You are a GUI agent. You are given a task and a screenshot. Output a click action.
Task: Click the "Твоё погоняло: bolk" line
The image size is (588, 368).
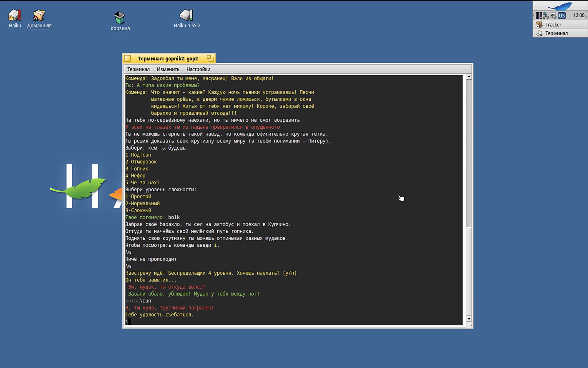[153, 217]
